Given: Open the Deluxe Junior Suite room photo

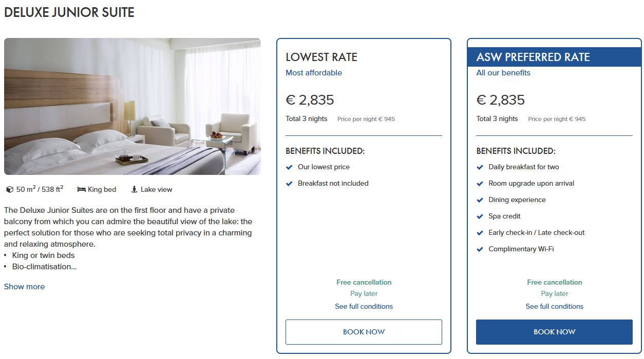Looking at the screenshot, I should click(x=132, y=106).
